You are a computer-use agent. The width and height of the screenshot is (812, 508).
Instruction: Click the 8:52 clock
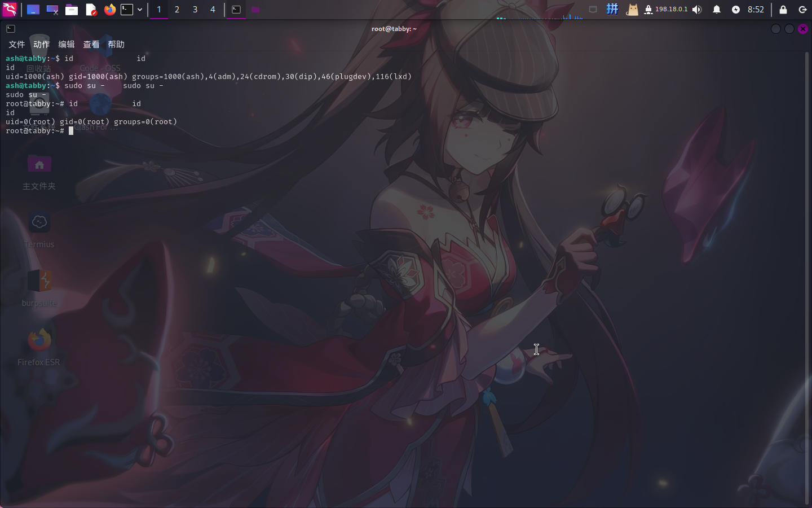756,10
